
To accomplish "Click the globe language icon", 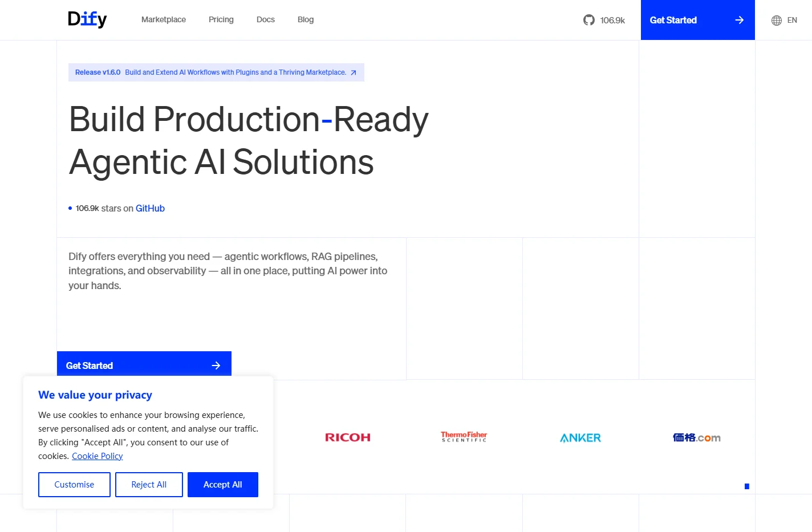I will (x=777, y=21).
